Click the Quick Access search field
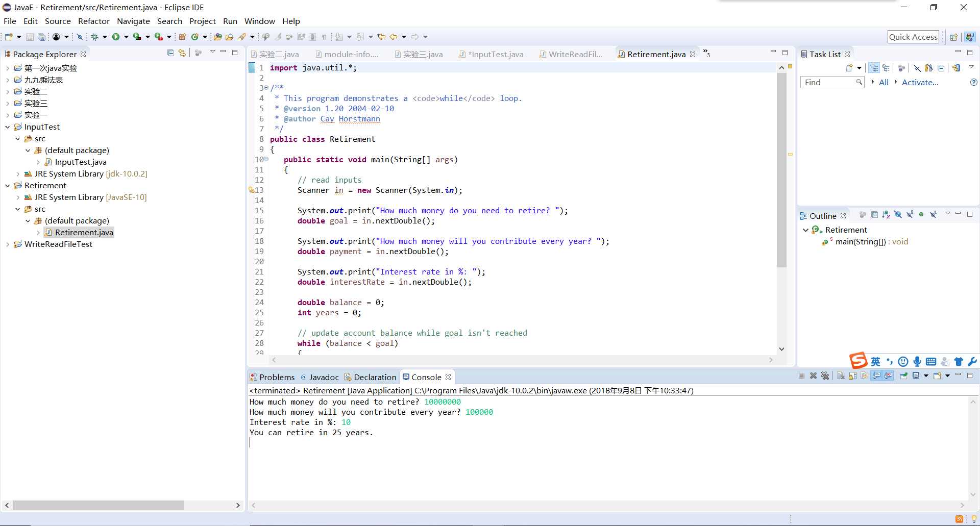 click(x=914, y=37)
